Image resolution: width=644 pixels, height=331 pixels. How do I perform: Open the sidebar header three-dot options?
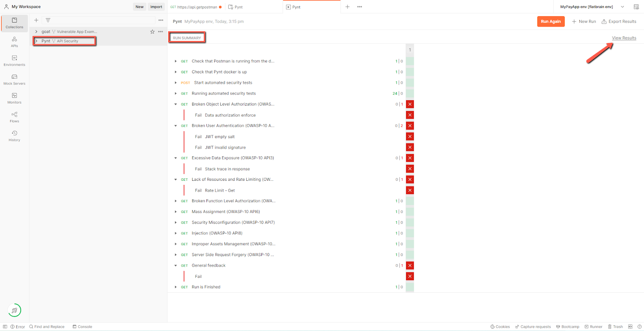coord(161,20)
